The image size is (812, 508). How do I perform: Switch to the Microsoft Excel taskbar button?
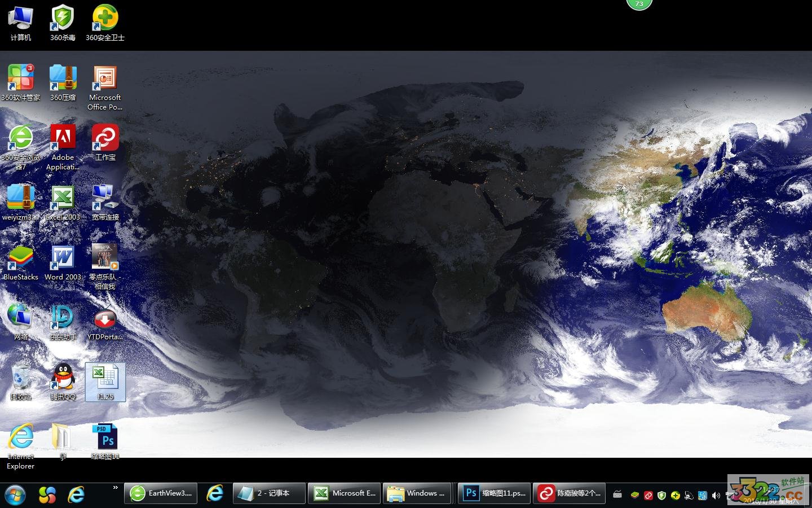[x=345, y=493]
